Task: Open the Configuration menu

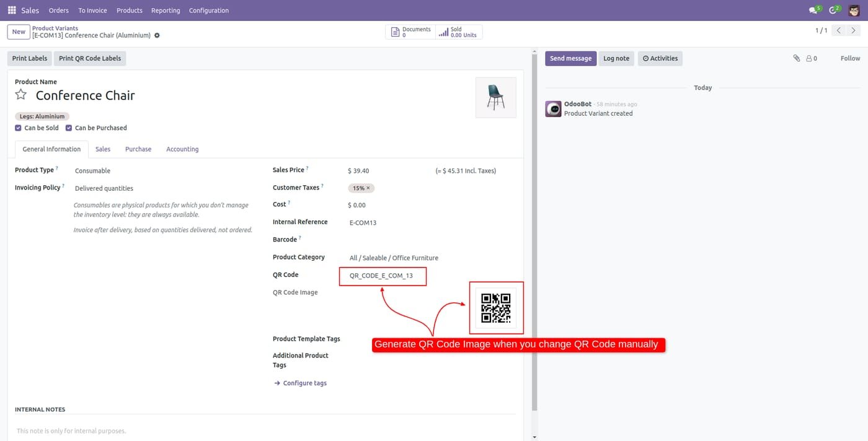Action: point(209,11)
